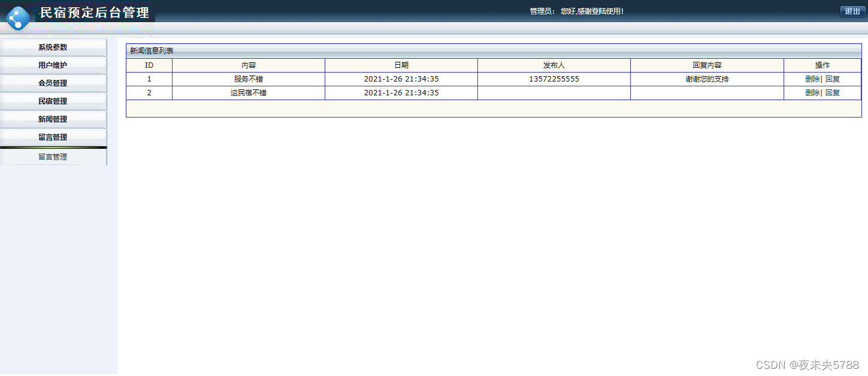The image size is (868, 376).
Task: Delete the 这民宿不错 message row
Action: coord(812,93)
